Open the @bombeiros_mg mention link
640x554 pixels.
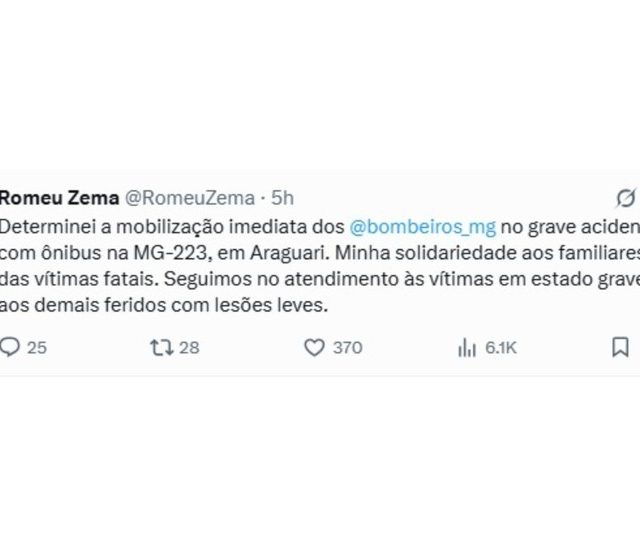[422, 227]
